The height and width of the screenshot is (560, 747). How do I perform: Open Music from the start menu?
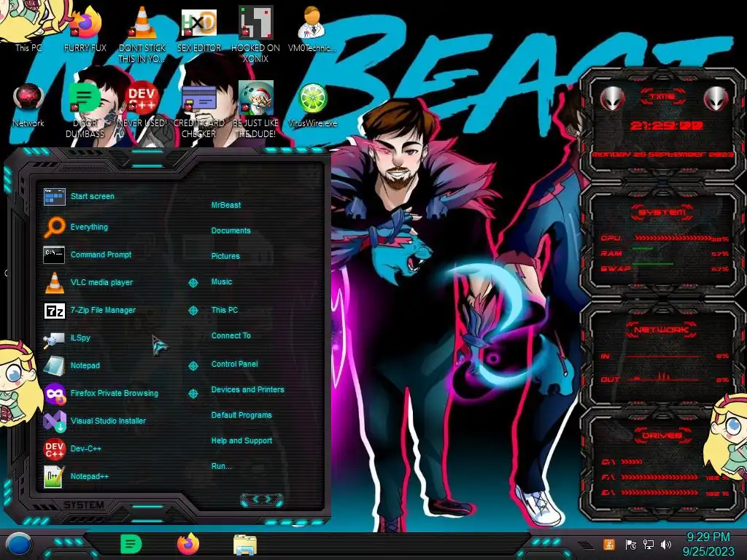click(222, 282)
